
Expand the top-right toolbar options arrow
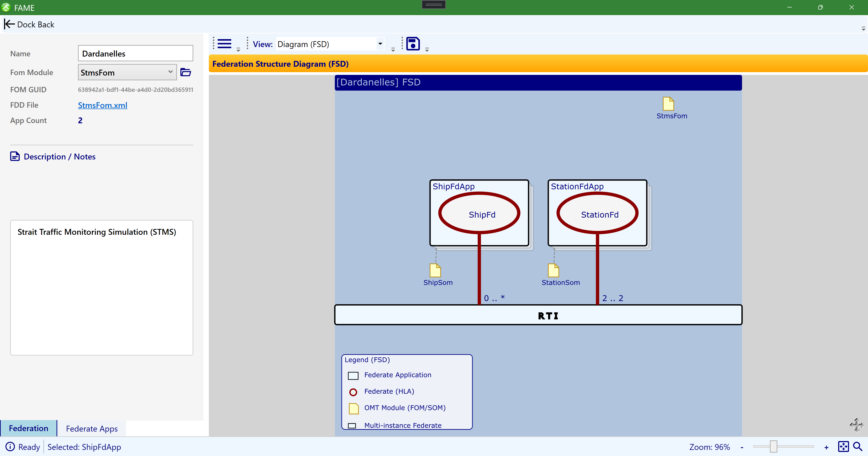863,29
